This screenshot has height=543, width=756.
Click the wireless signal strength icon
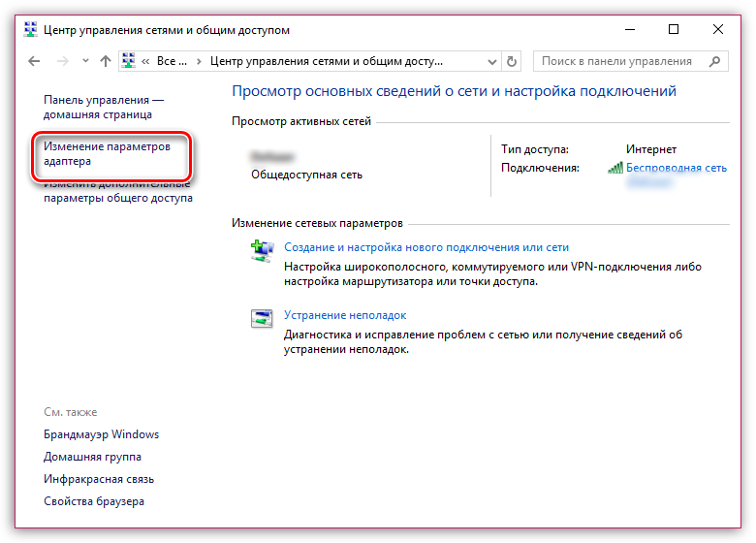coord(614,168)
